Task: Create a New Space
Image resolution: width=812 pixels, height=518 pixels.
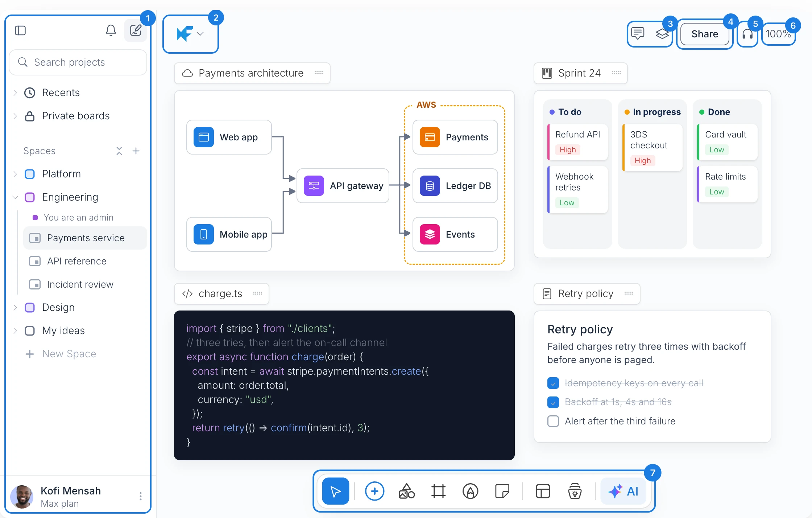Action: (x=61, y=354)
